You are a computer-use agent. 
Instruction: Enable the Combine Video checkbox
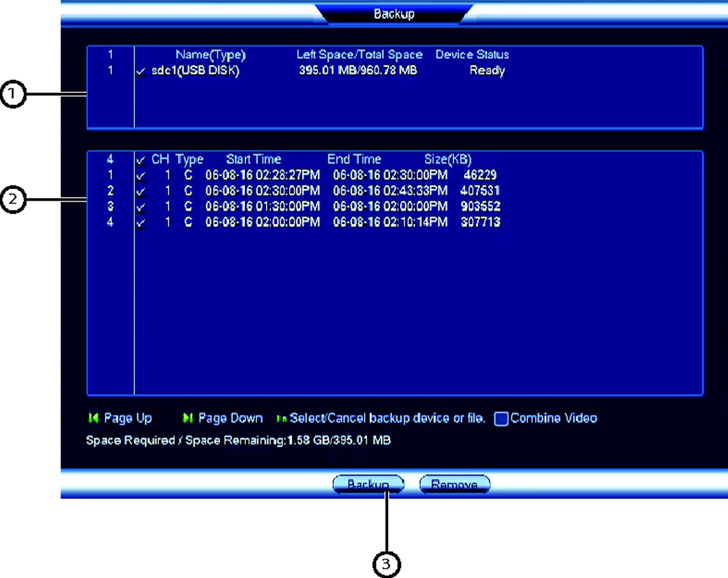501,419
